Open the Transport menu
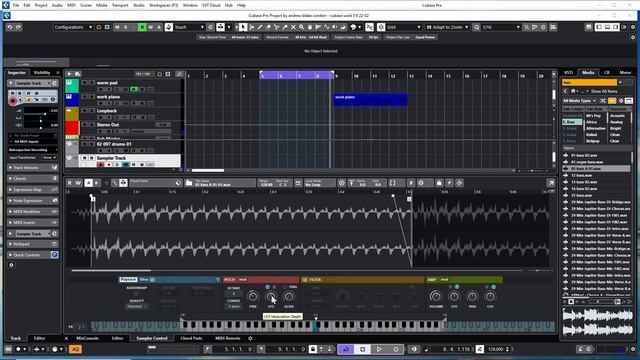This screenshot has height=360, width=640. click(x=120, y=5)
